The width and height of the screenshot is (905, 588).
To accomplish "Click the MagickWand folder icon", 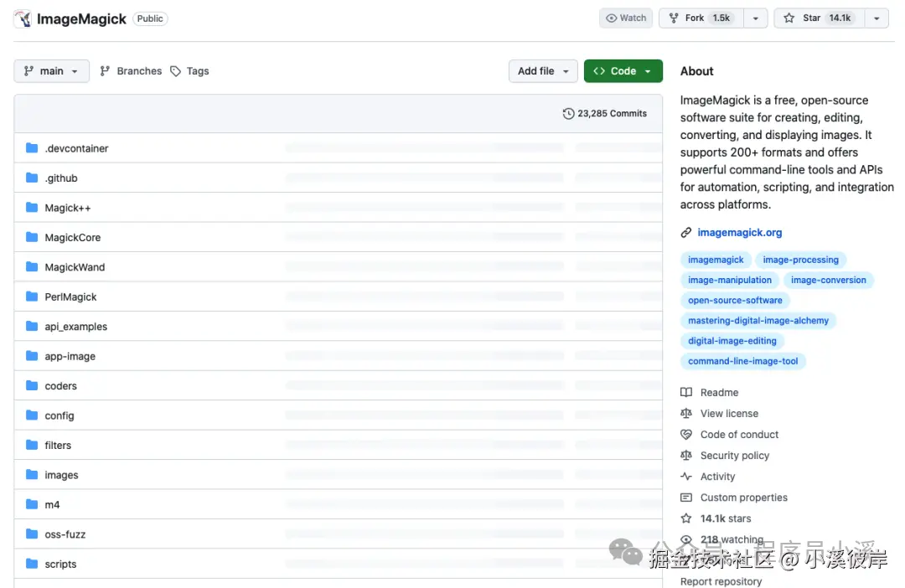I will 32,267.
